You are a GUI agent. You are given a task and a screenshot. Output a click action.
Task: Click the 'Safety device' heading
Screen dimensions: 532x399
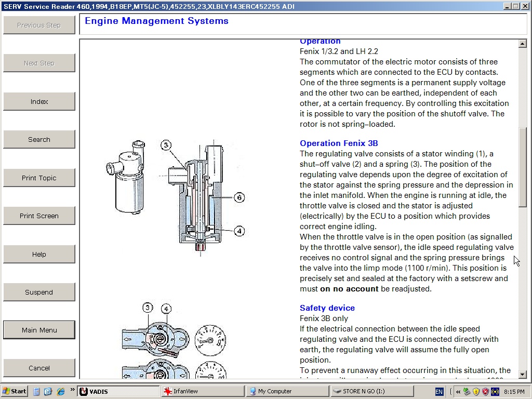327,308
